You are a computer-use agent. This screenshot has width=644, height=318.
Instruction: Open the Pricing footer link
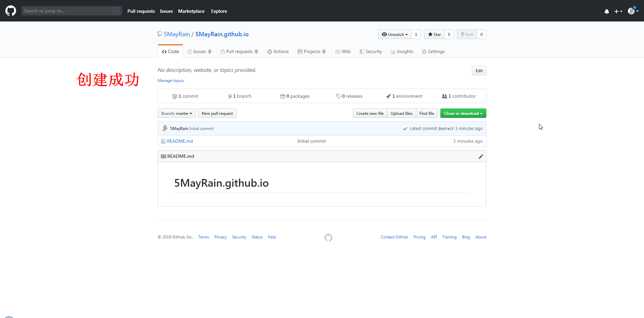[x=419, y=237]
